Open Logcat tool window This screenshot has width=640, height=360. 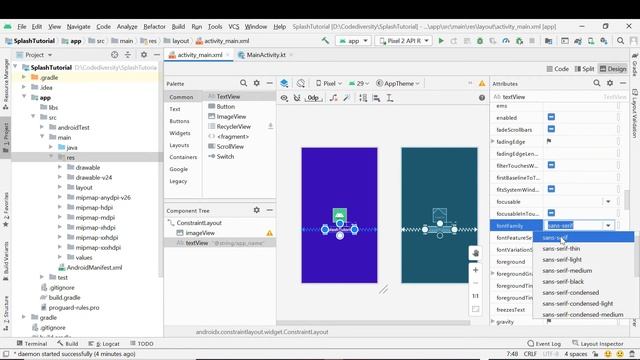click(x=104, y=344)
